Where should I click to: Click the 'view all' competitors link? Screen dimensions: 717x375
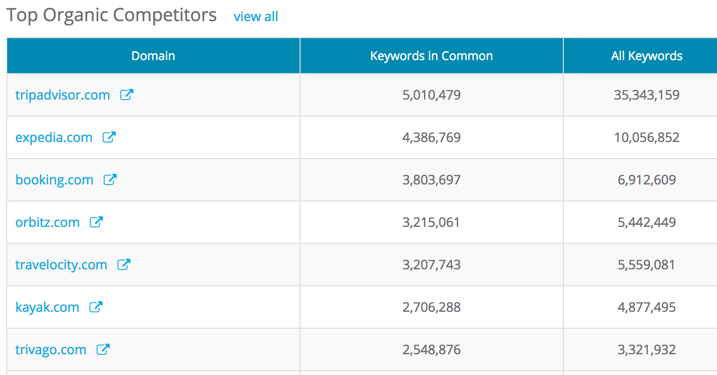[256, 17]
